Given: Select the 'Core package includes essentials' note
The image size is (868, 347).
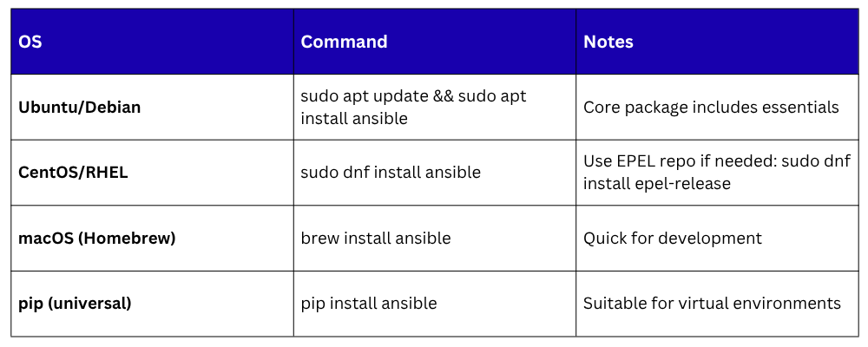Looking at the screenshot, I should pyautogui.click(x=711, y=108).
